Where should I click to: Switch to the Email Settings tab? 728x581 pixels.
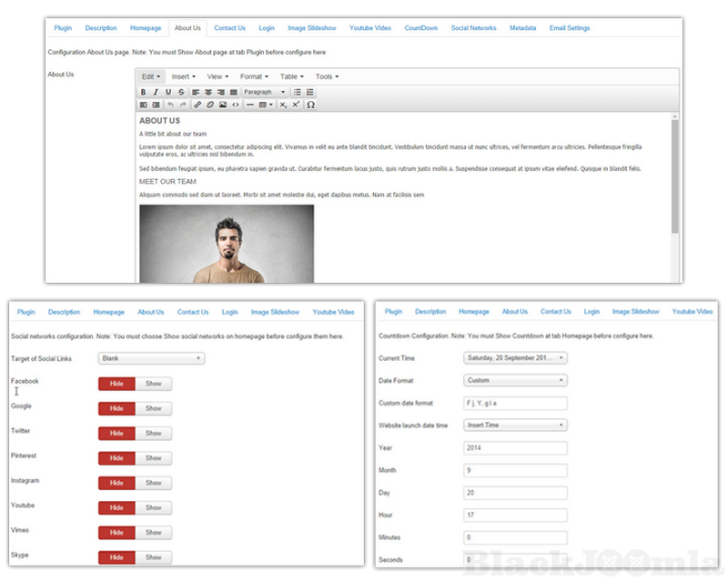pos(570,28)
